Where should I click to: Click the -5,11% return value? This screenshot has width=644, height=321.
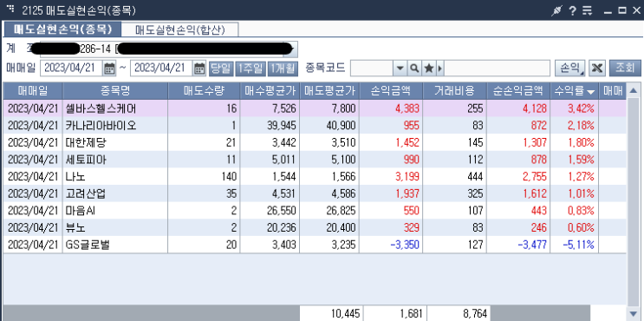point(578,245)
